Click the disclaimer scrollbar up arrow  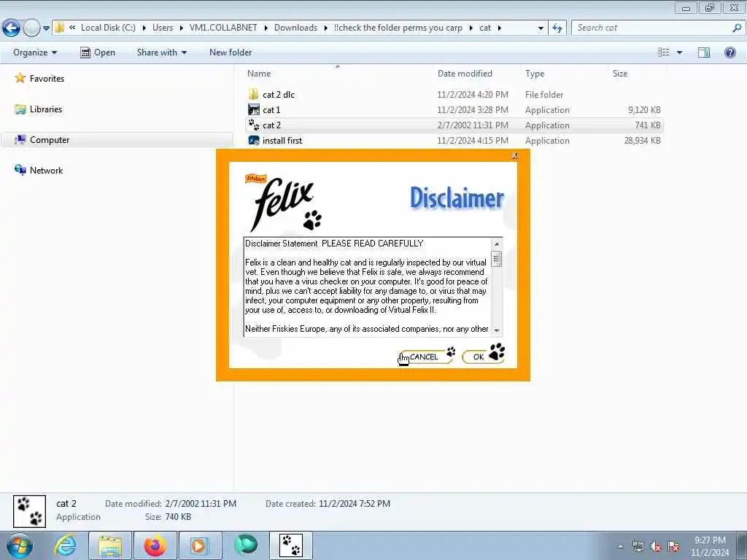[496, 244]
